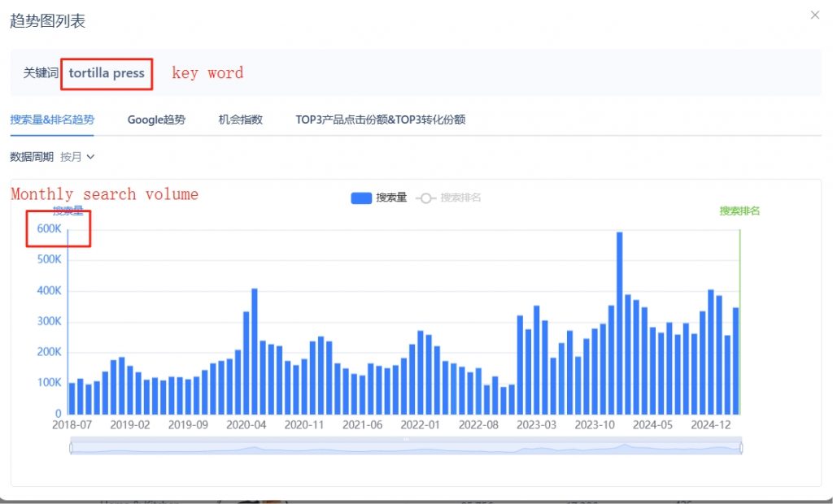Click the 100K y-axis label

tap(49, 382)
